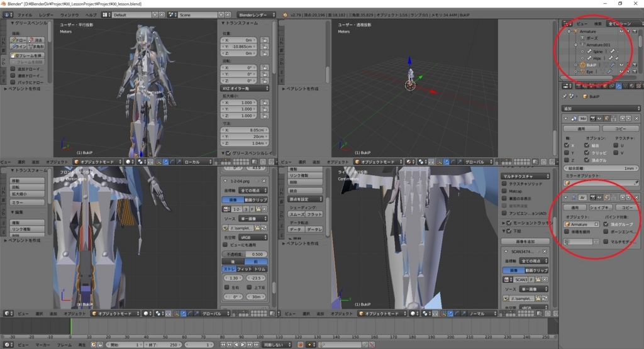Click the Smooth (スムーズ) shading button
Viewport: 644px width, 349px height.
coord(296,214)
